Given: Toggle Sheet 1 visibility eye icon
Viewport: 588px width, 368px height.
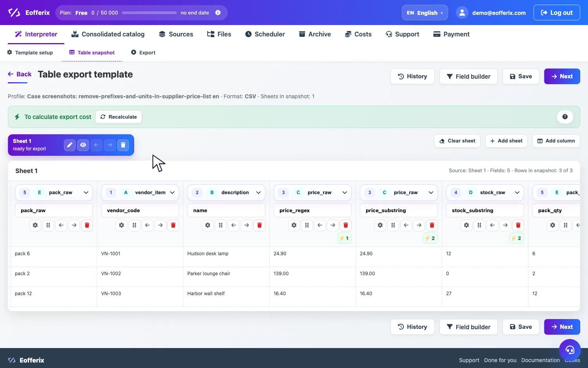Looking at the screenshot, I should 83,145.
